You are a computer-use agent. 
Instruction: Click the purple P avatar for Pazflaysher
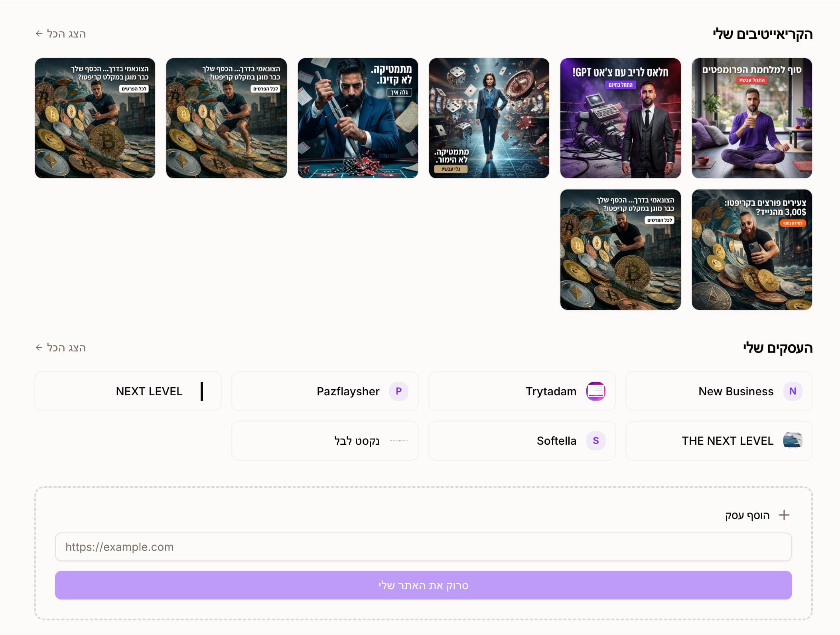click(x=398, y=391)
